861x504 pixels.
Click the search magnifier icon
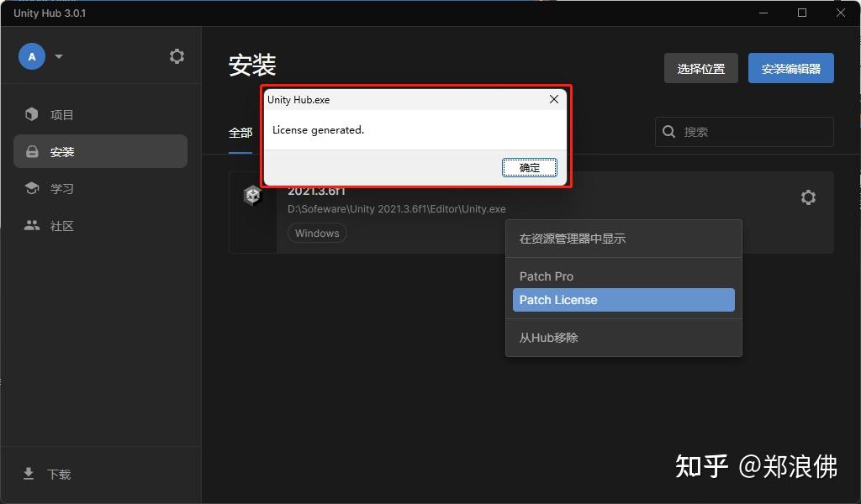pos(668,131)
